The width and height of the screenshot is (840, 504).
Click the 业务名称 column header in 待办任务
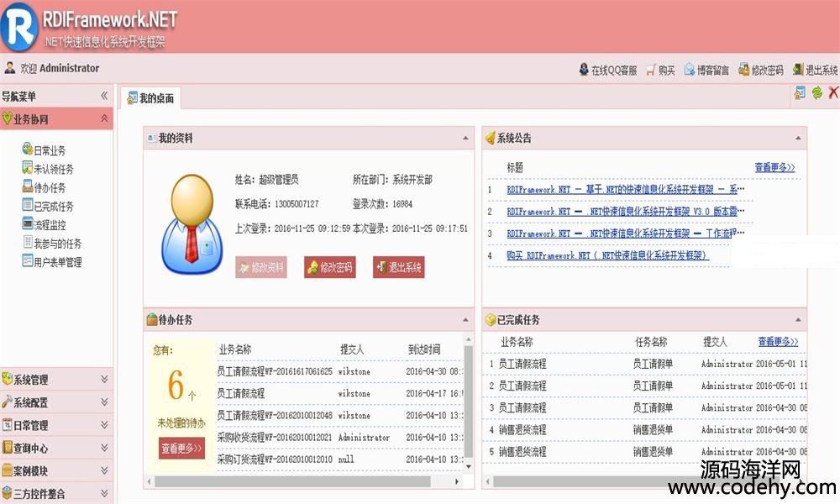point(234,349)
